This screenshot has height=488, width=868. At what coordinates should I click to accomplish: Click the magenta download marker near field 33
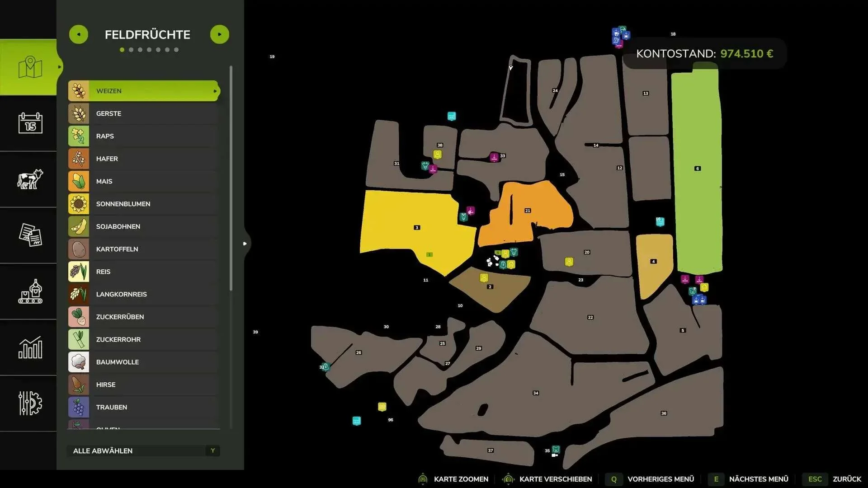pos(494,157)
